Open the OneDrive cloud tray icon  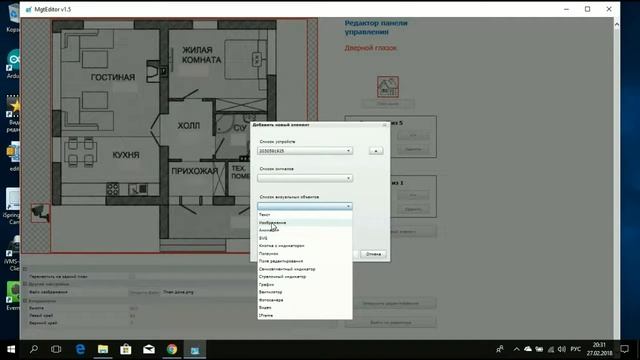click(528, 349)
